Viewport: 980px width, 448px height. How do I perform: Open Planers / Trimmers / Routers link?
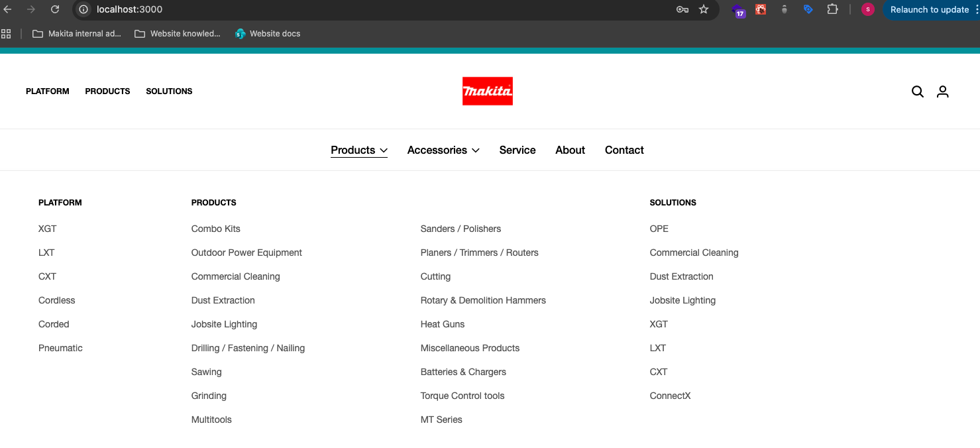[480, 252]
